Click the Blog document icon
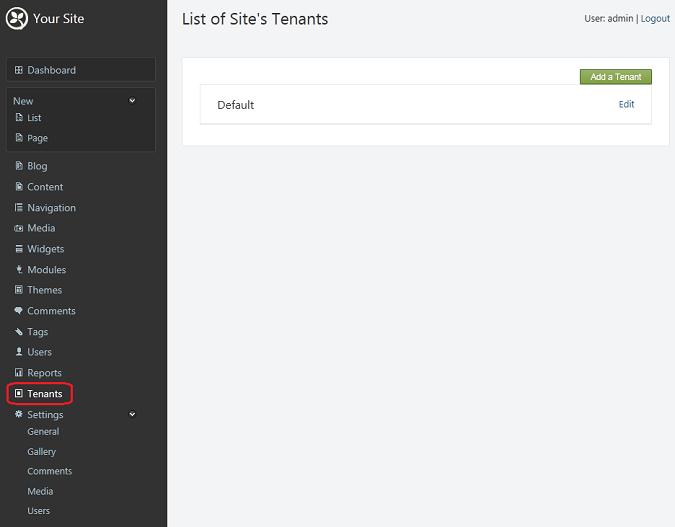This screenshot has height=527, width=675. [x=19, y=166]
